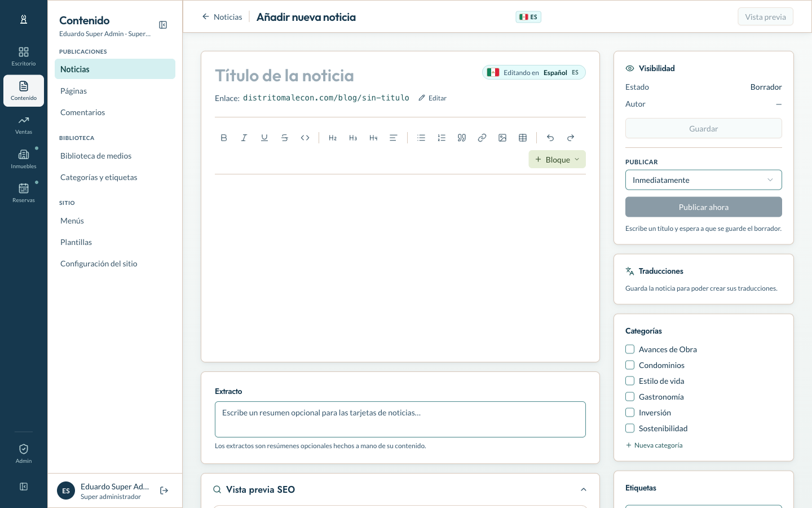Check the Estilo de vida category
This screenshot has height=508, width=812.
tap(630, 381)
